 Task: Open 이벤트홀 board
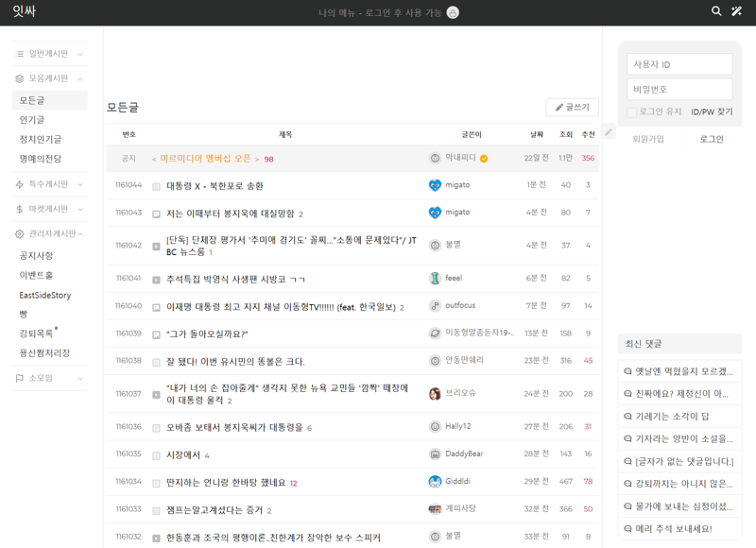[36, 275]
